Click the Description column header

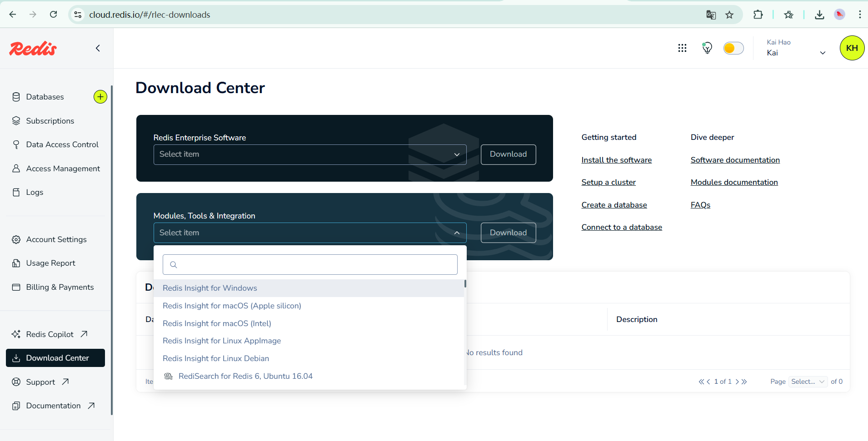[x=637, y=319]
